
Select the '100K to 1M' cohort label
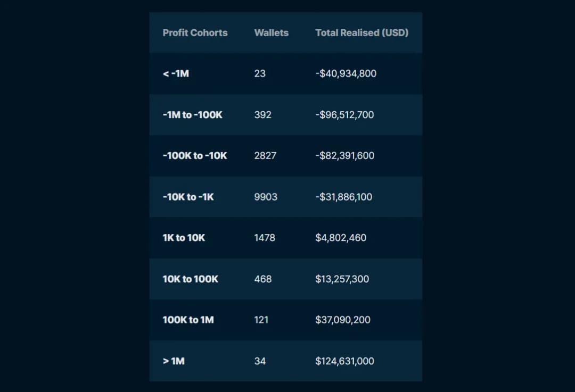tap(188, 320)
